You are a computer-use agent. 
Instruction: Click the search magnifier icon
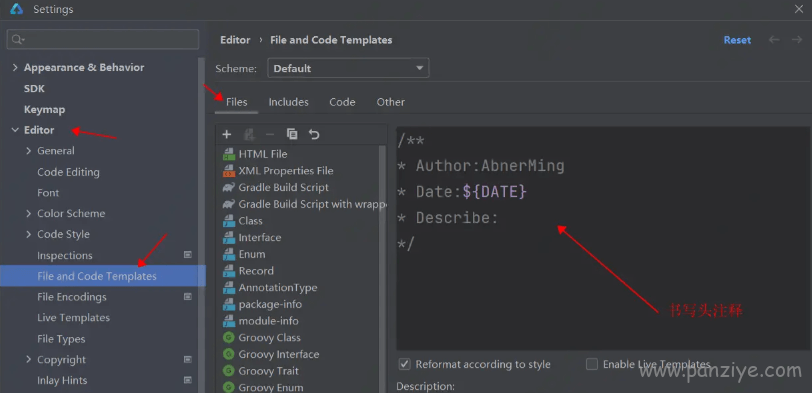pyautogui.click(x=18, y=40)
